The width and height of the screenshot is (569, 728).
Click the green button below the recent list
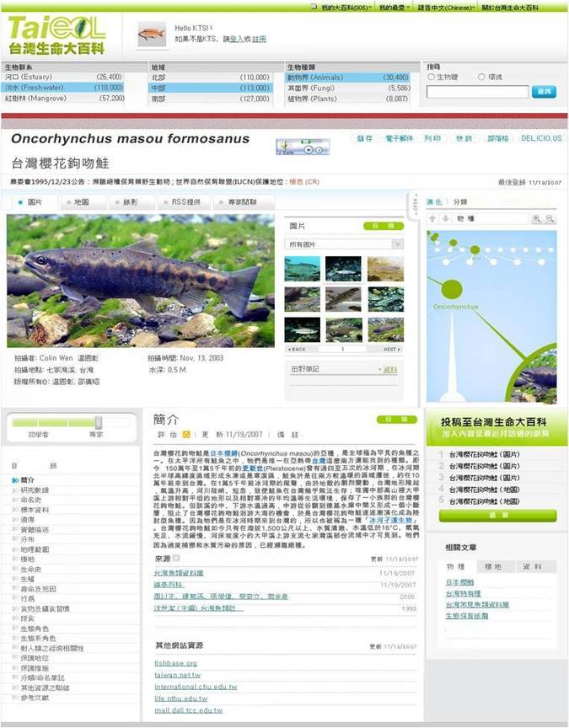[497, 516]
